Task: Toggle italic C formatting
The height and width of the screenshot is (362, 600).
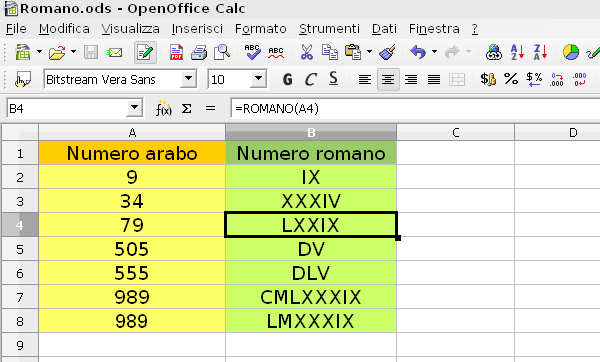Action: 310,80
